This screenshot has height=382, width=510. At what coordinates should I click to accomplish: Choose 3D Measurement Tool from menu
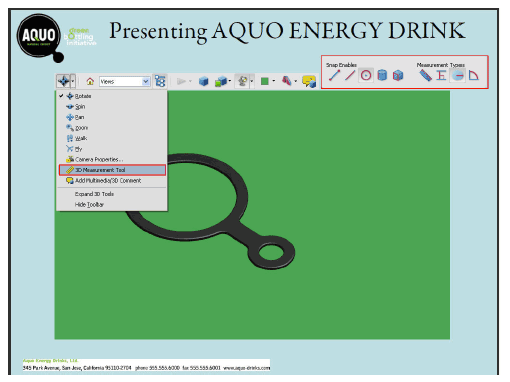(x=112, y=170)
